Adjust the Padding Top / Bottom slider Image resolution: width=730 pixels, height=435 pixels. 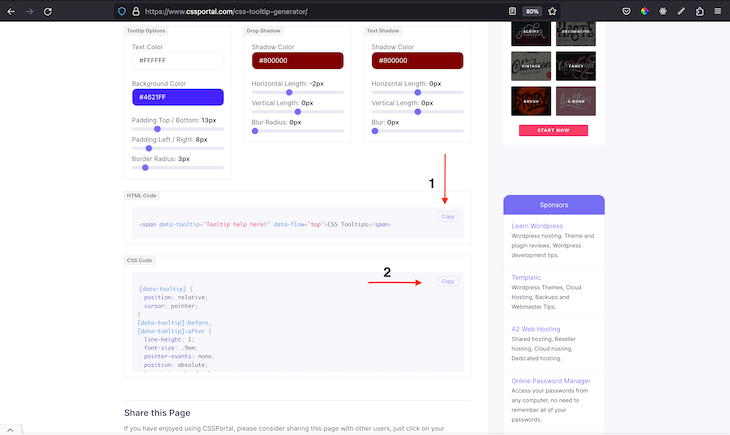click(x=178, y=129)
